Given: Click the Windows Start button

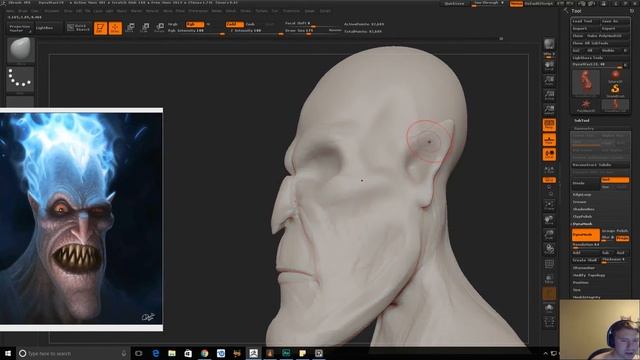Looking at the screenshot, I should tap(8, 353).
